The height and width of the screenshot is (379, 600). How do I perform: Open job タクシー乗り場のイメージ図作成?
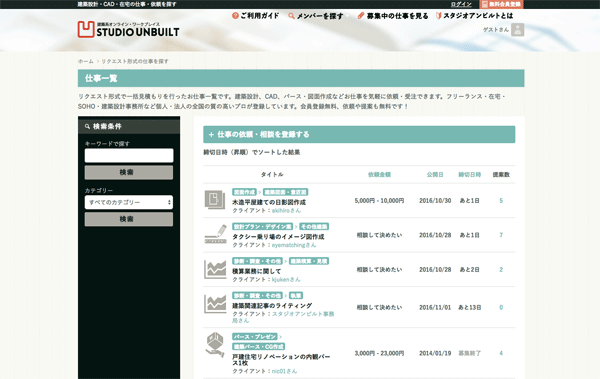click(278, 237)
